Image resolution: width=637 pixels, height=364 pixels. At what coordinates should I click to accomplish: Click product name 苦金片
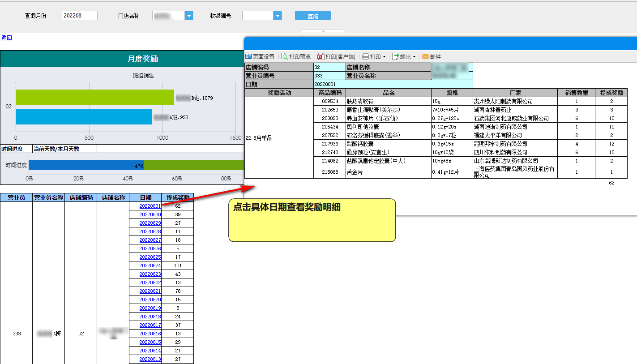355,172
